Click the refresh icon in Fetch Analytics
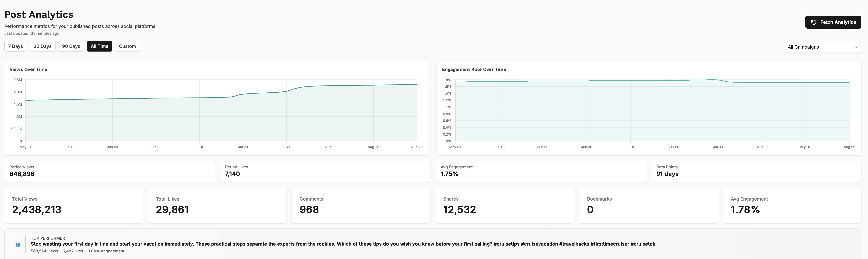Screen dimensions: 868x259 pyautogui.click(x=814, y=22)
